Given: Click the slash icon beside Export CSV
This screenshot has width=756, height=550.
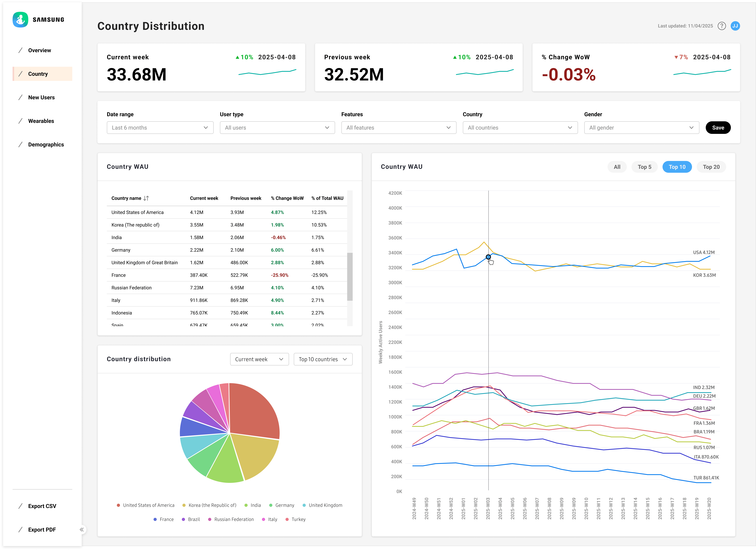Looking at the screenshot, I should 20,506.
